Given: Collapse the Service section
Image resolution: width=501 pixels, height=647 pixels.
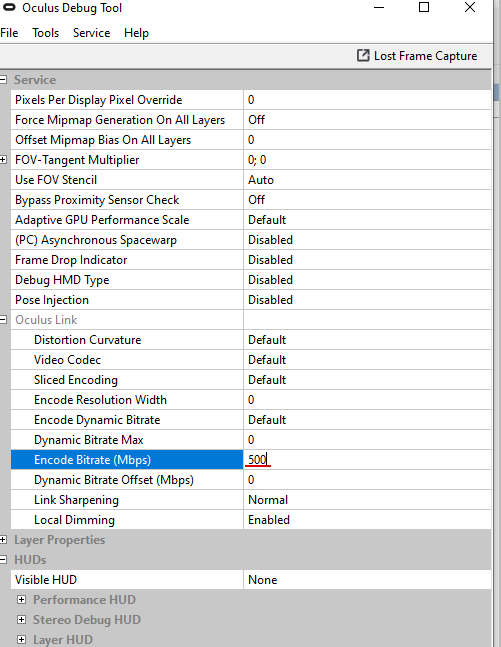Looking at the screenshot, I should [3, 80].
